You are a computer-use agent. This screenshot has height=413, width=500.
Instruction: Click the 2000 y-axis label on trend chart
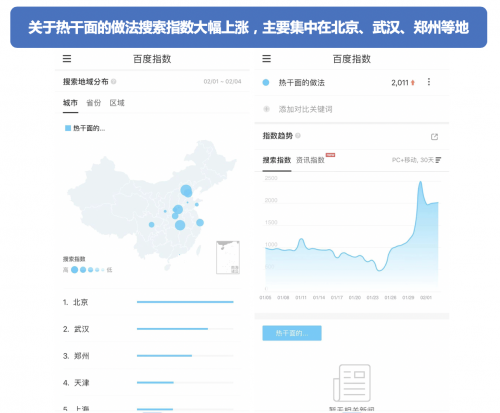(271, 200)
